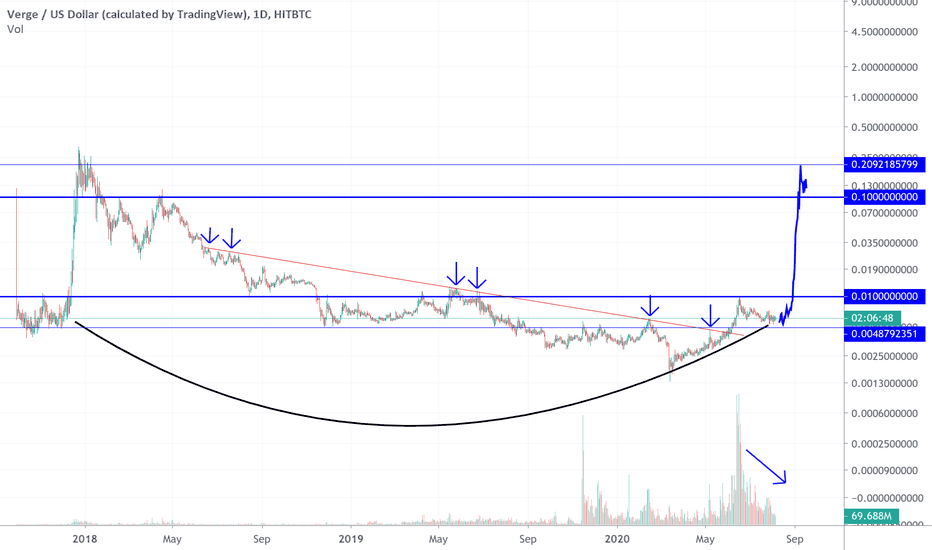Viewport: 932px width, 550px height.
Task: Select the 0.0048792351 price line label
Action: [x=884, y=334]
